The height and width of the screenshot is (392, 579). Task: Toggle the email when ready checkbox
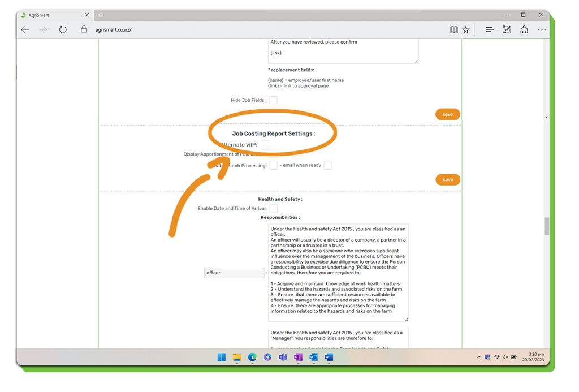point(327,166)
